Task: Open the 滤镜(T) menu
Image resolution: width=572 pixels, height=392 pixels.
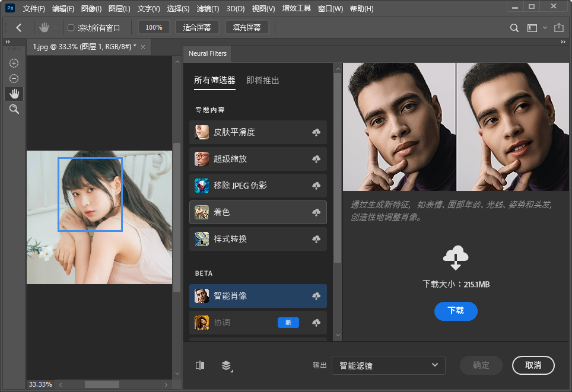Action: click(x=207, y=9)
